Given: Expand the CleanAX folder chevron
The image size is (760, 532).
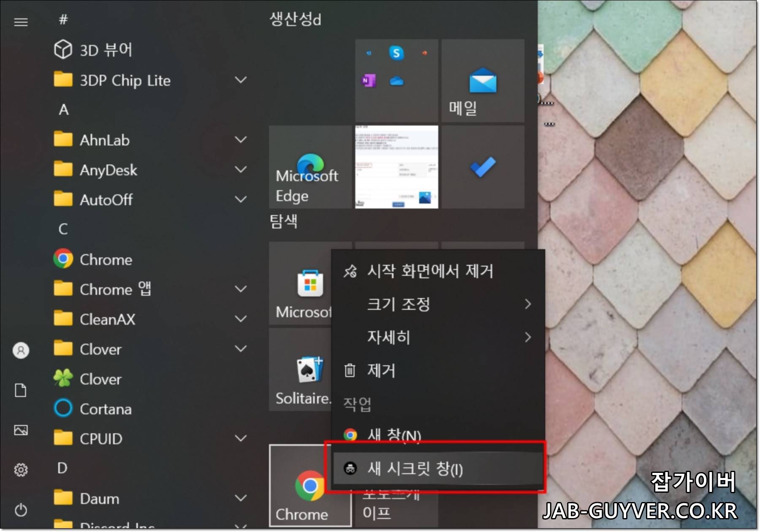Looking at the screenshot, I should [x=241, y=319].
